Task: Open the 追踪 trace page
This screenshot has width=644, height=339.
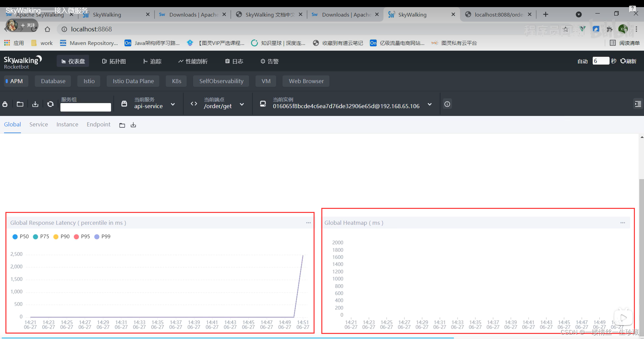Action: click(x=152, y=61)
